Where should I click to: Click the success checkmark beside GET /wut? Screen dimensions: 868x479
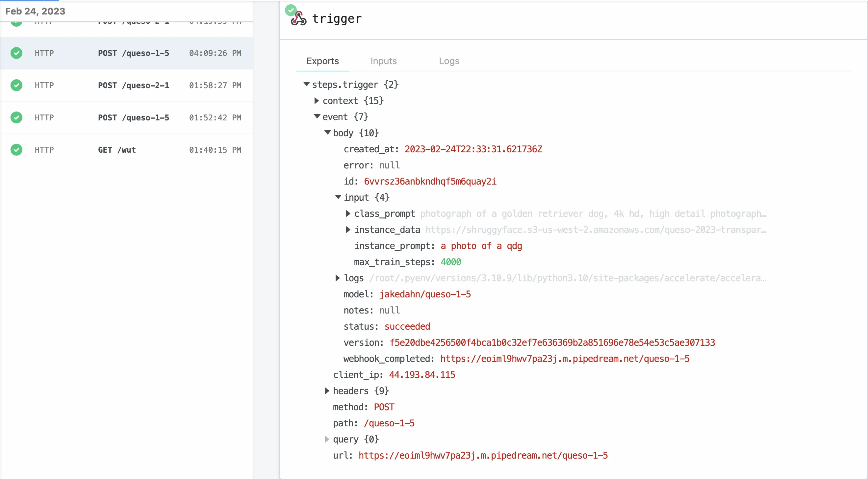[16, 150]
